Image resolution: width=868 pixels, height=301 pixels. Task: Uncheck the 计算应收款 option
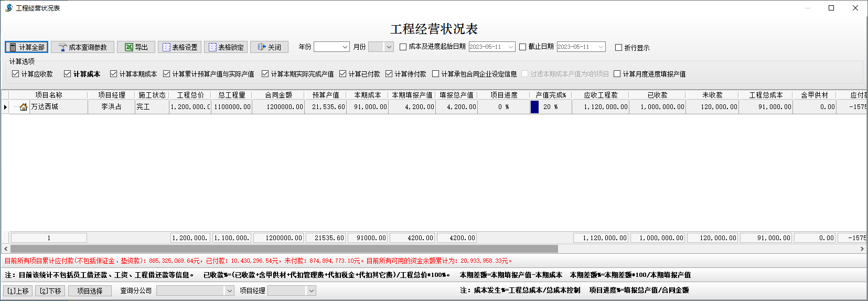(x=16, y=74)
